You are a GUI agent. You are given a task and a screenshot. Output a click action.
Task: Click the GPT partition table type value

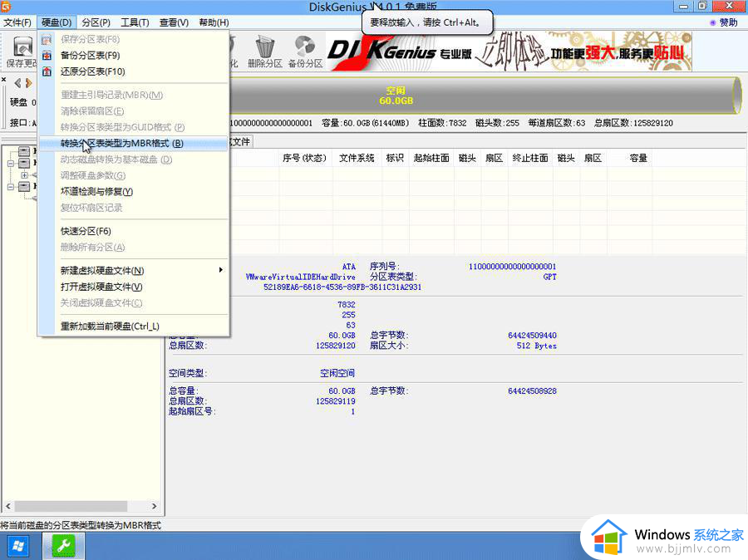click(549, 277)
